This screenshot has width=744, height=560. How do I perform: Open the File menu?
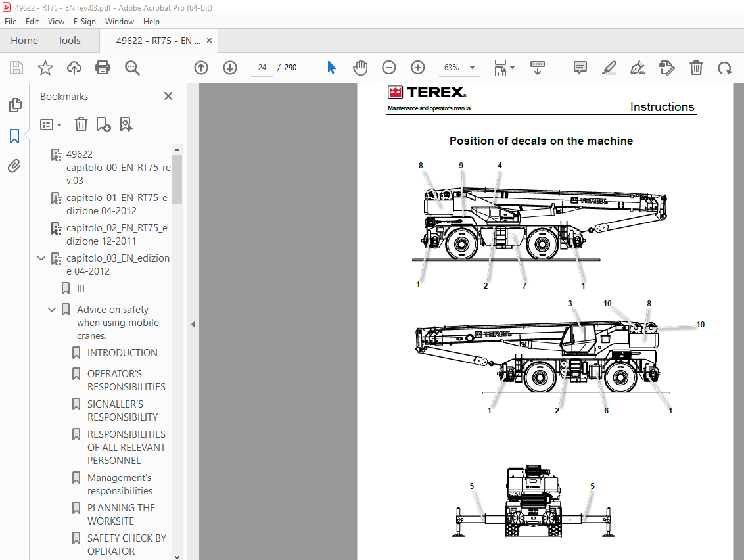tap(11, 21)
